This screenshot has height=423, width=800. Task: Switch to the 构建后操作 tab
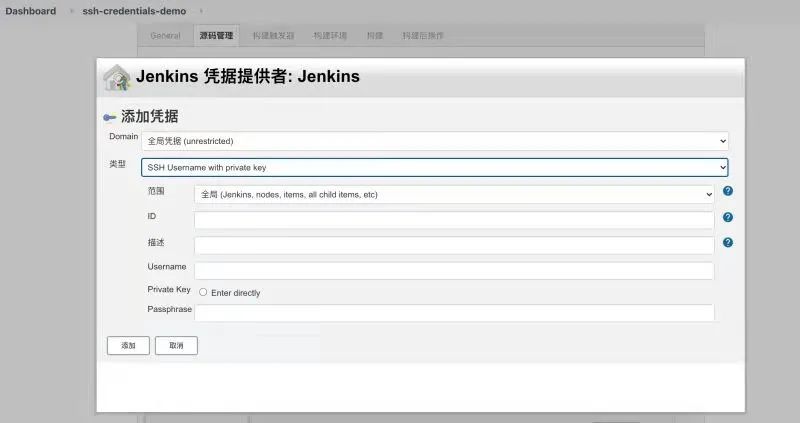click(x=423, y=36)
